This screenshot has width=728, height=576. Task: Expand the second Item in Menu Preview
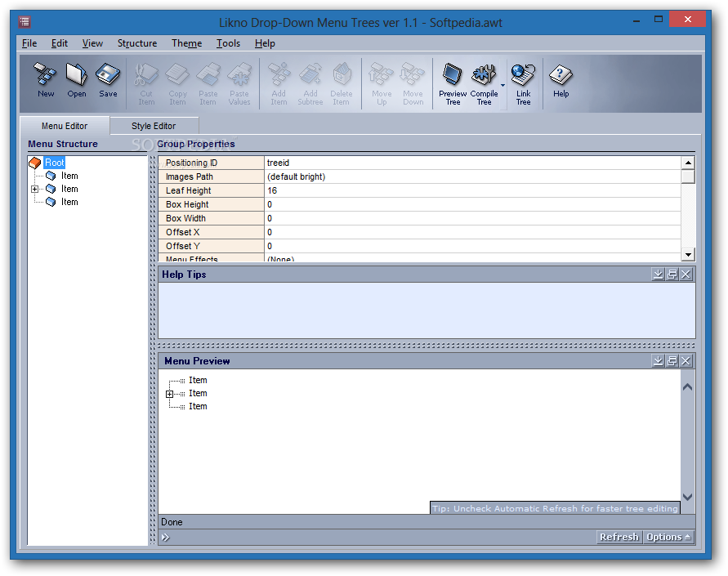coord(169,394)
